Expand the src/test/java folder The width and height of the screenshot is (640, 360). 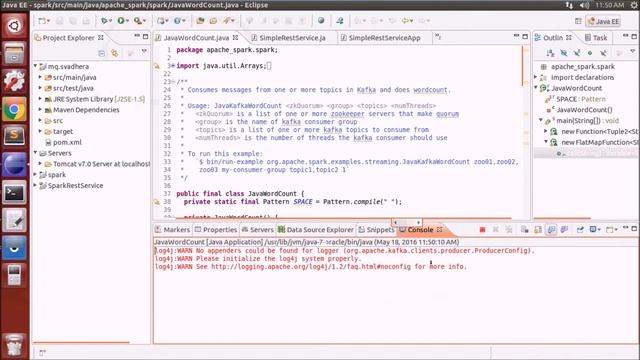pyautogui.click(x=40, y=88)
